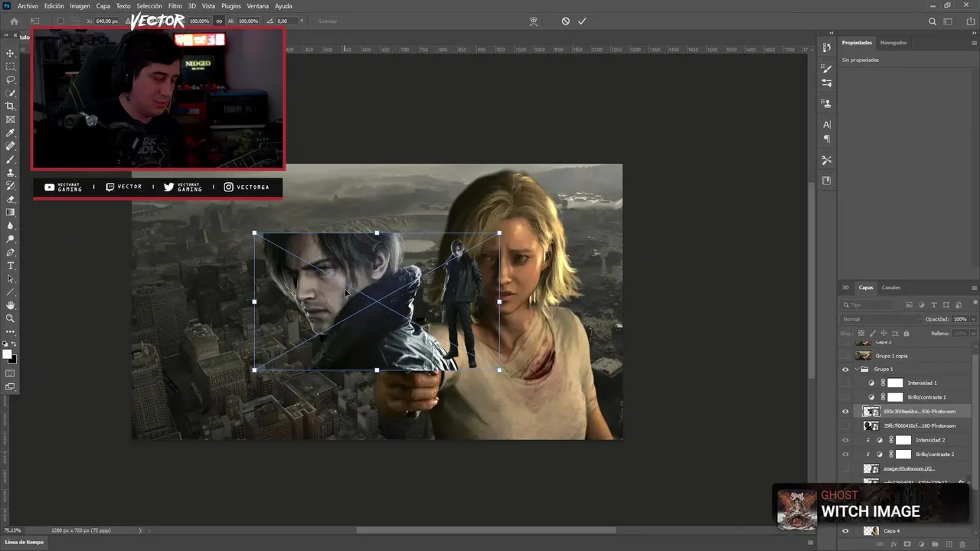This screenshot has width=980, height=551.
Task: Open the Filtro menu
Action: coord(175,6)
